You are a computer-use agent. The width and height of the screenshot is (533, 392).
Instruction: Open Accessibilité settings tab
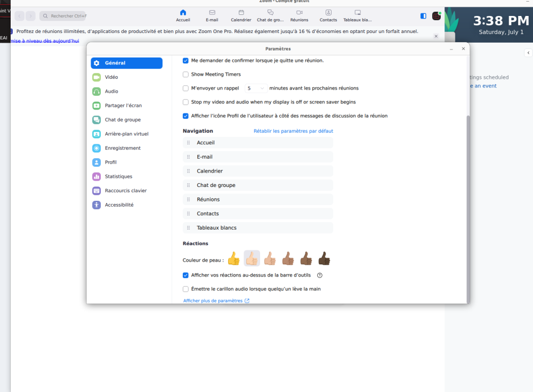126,205
